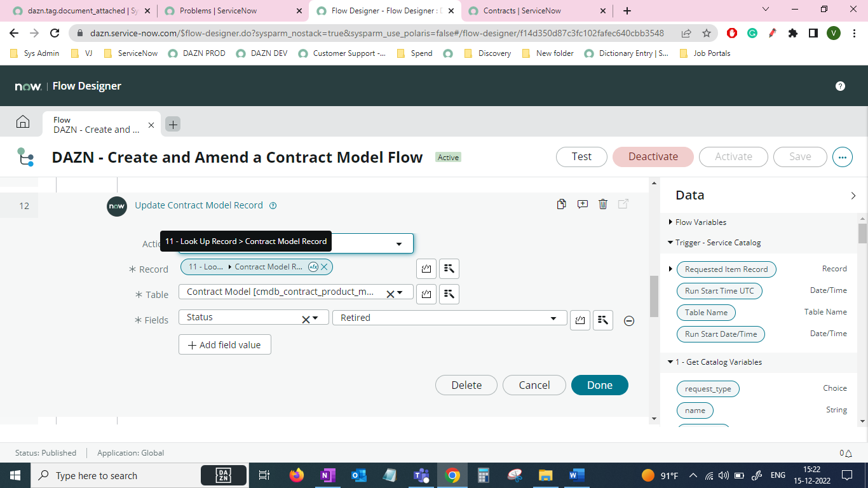Toggle scripting for the Record field
The image size is (868, 488).
click(x=426, y=269)
